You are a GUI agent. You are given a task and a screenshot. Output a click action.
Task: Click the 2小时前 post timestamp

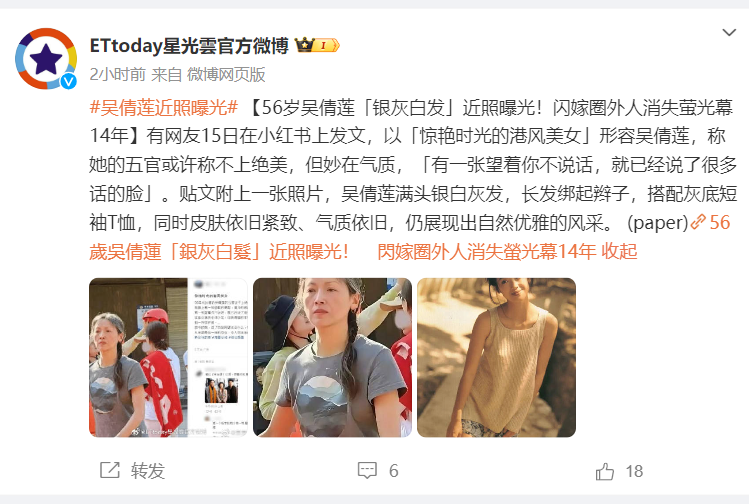click(118, 75)
